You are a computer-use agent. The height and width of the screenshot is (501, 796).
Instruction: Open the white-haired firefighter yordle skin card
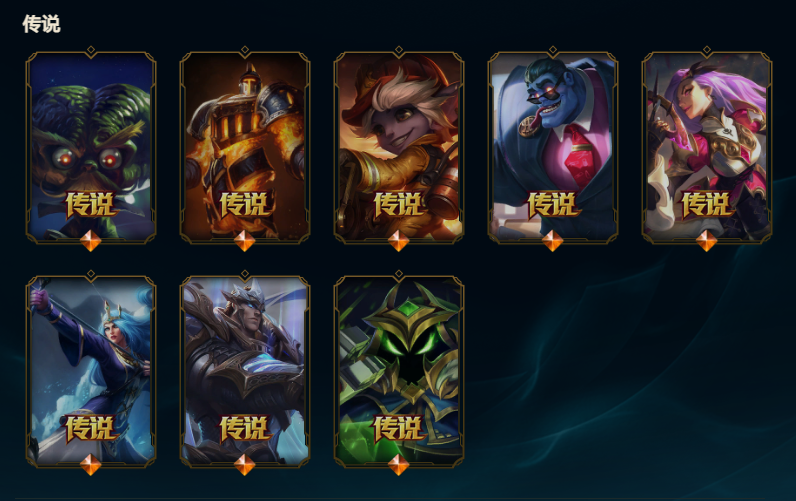click(399, 146)
